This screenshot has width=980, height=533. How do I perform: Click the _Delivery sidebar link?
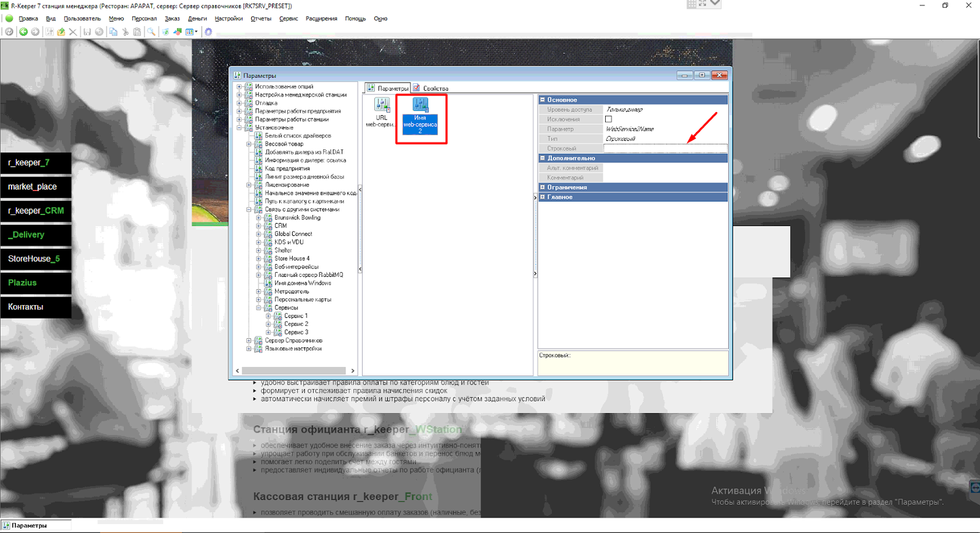coord(36,235)
